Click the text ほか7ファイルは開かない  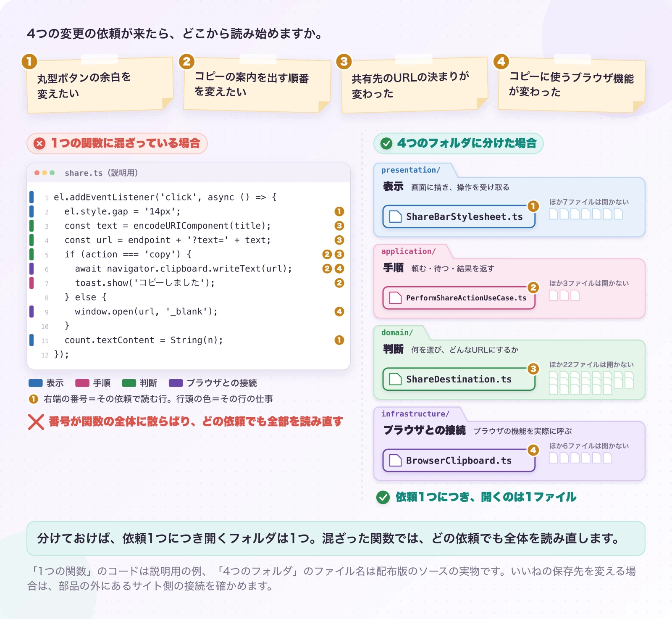[589, 202]
